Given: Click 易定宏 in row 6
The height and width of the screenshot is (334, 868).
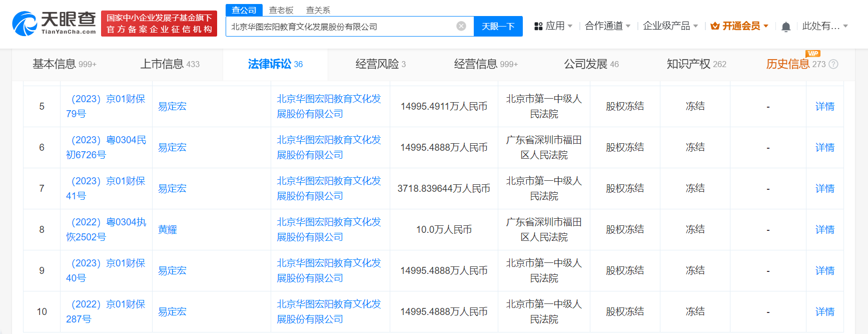Looking at the screenshot, I should (x=172, y=147).
